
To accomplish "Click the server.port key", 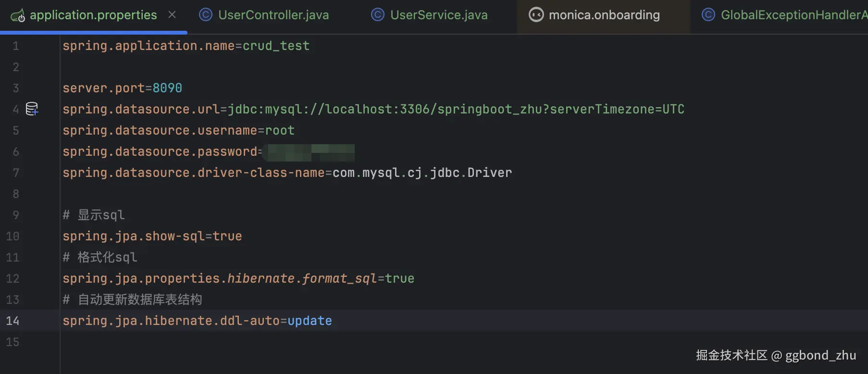I will (103, 88).
